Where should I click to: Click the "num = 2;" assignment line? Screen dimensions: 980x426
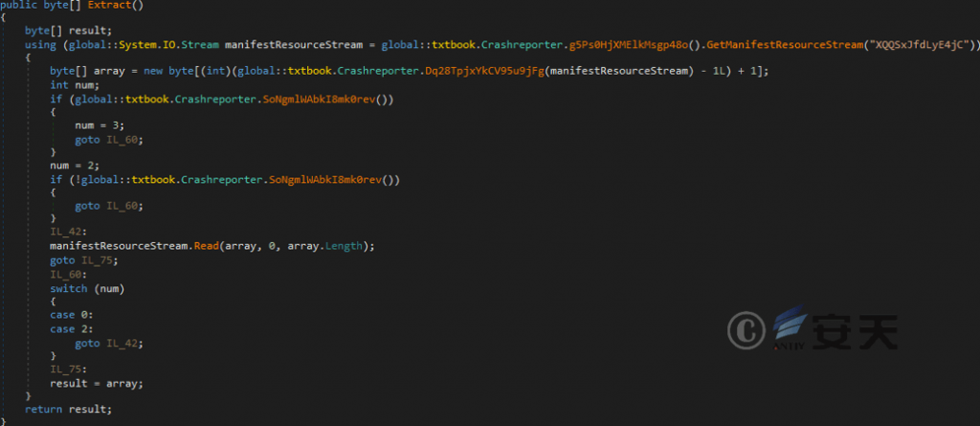click(x=72, y=166)
